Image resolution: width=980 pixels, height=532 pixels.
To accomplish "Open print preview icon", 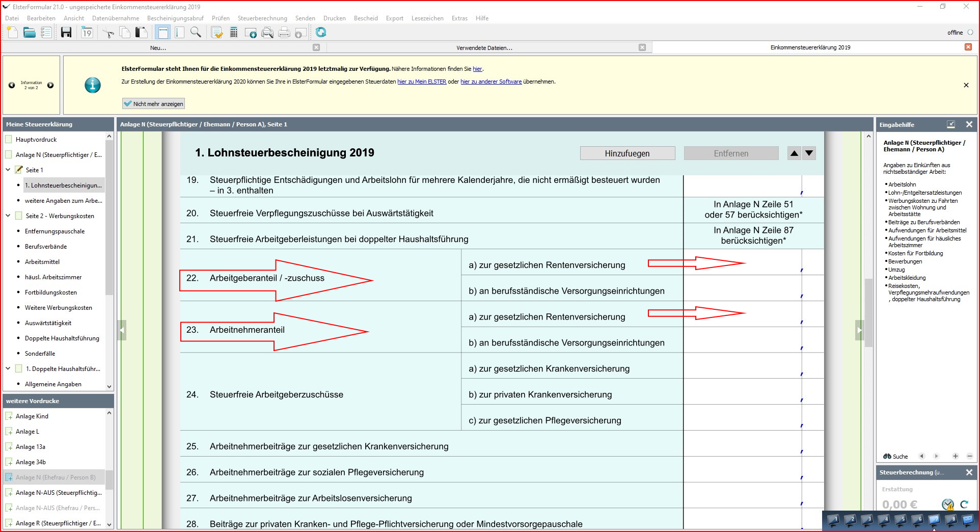I will (267, 33).
